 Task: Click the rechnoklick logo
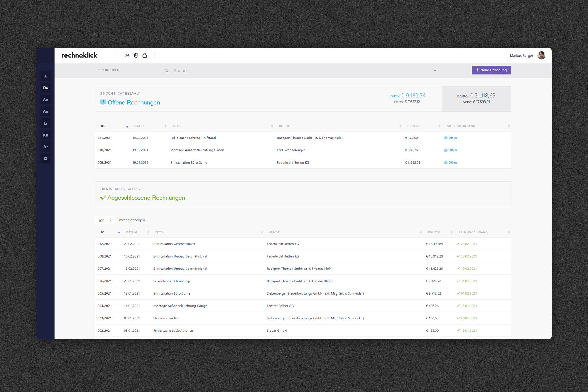point(79,55)
